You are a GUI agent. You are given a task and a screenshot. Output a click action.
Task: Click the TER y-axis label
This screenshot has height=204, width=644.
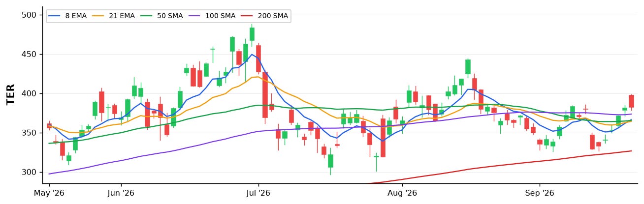pyautogui.click(x=11, y=94)
